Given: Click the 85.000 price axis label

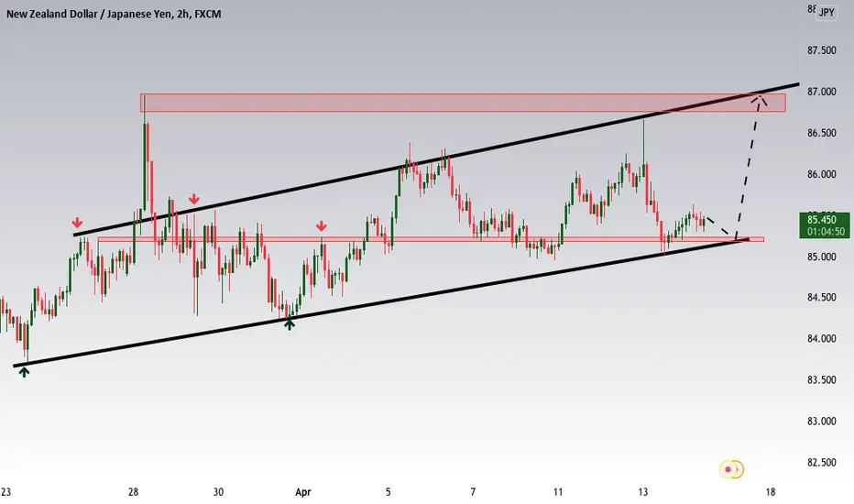Looking at the screenshot, I should pos(821,256).
